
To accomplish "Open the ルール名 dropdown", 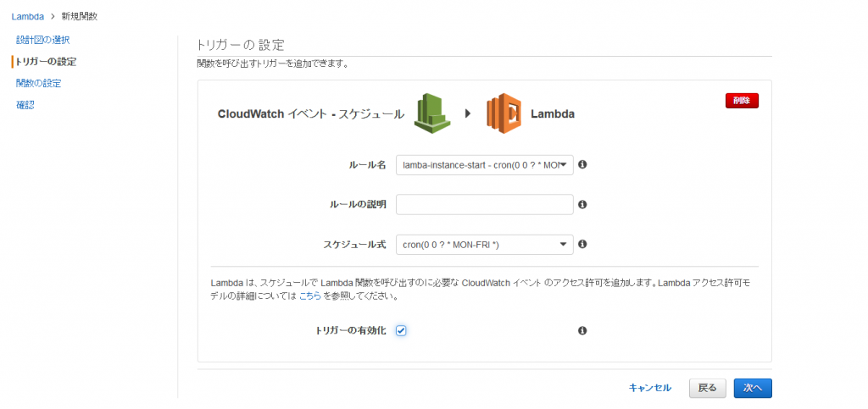I will click(484, 164).
